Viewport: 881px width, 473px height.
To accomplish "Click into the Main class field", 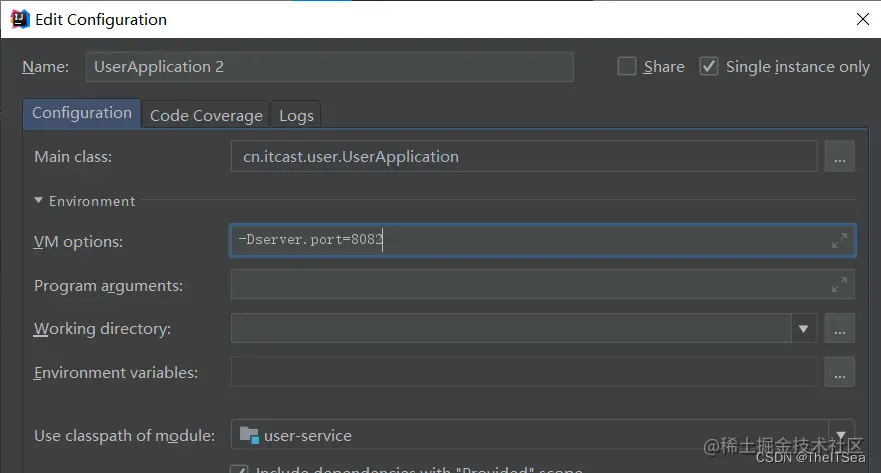I will click(524, 156).
